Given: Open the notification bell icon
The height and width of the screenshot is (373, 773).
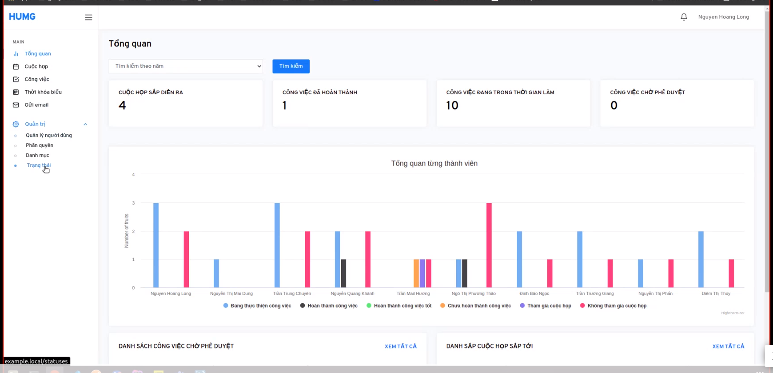Looking at the screenshot, I should [x=684, y=17].
